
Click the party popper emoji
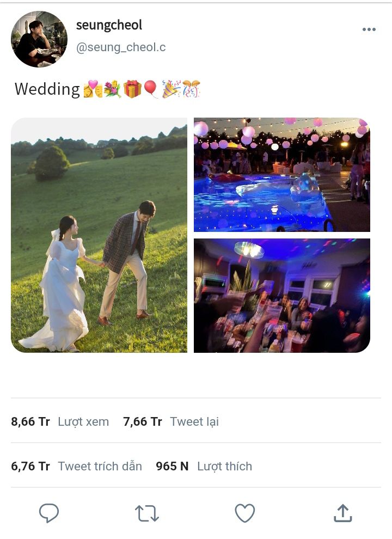pyautogui.click(x=171, y=89)
